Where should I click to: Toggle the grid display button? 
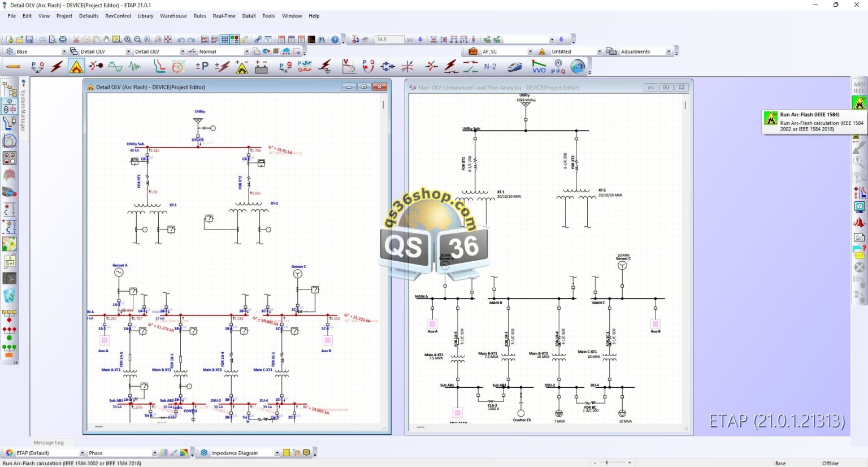pyautogui.click(x=225, y=40)
